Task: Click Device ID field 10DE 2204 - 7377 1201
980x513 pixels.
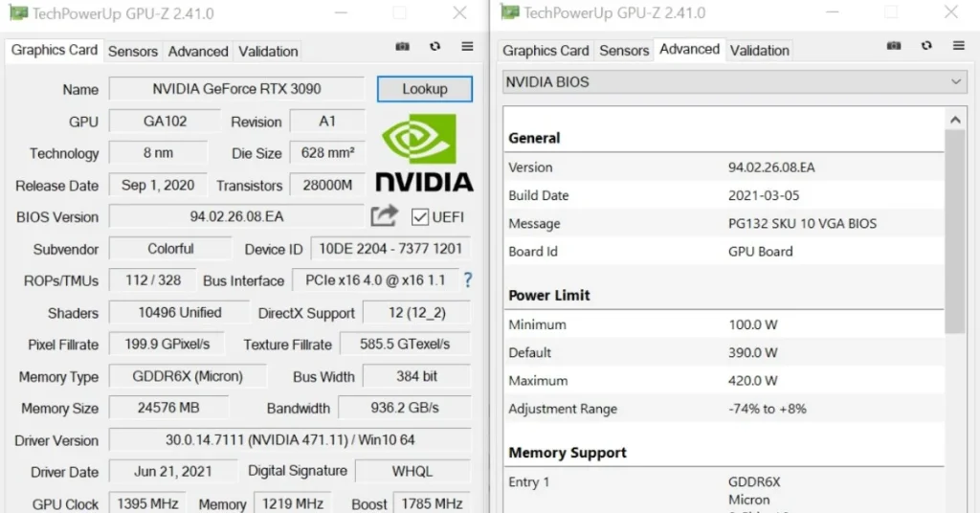Action: pyautogui.click(x=390, y=249)
